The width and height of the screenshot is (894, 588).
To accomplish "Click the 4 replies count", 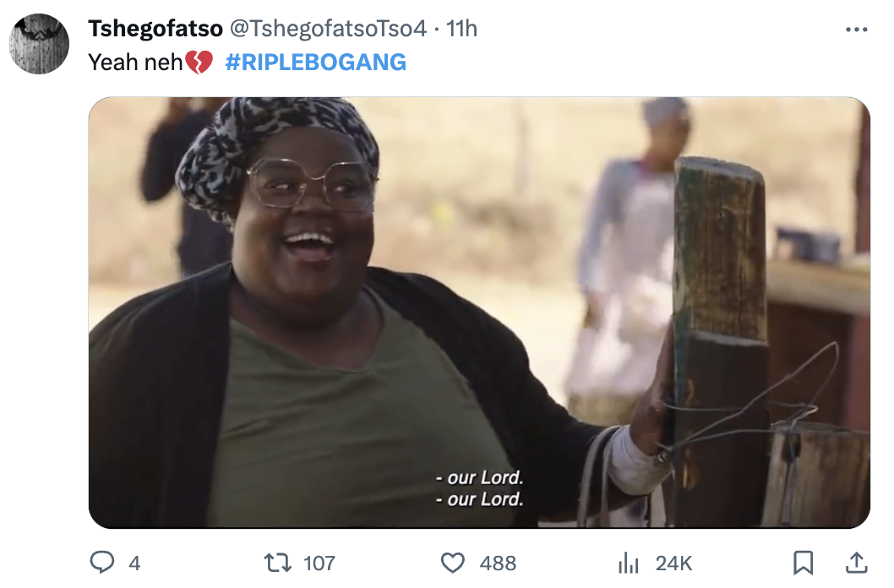I will pos(134,563).
